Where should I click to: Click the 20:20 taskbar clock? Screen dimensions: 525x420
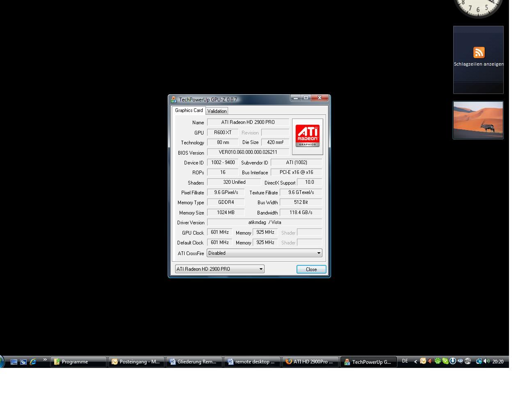point(498,362)
